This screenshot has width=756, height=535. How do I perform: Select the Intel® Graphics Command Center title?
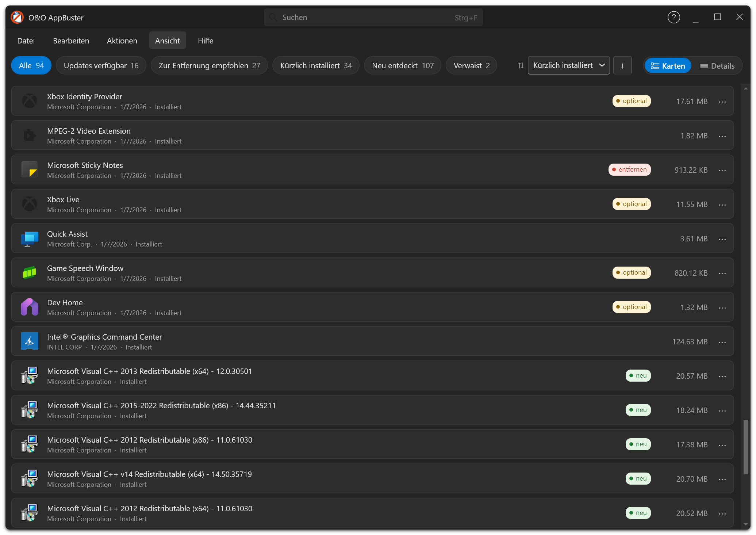tap(104, 337)
